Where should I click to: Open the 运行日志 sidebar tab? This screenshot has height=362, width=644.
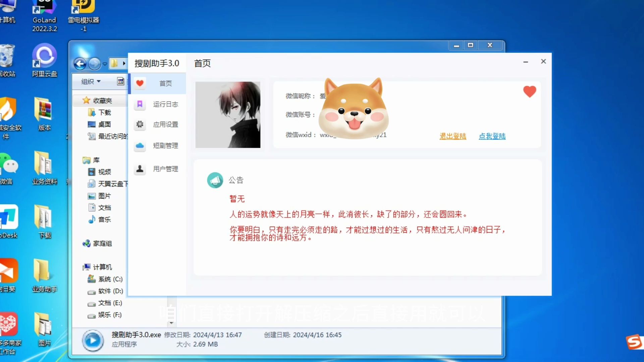click(x=157, y=104)
